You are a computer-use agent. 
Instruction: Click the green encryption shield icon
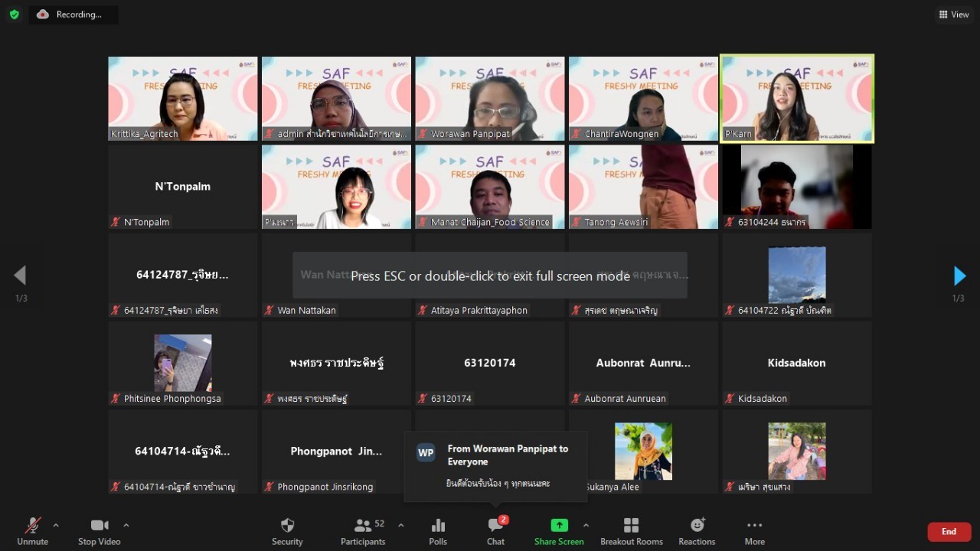tap(14, 15)
